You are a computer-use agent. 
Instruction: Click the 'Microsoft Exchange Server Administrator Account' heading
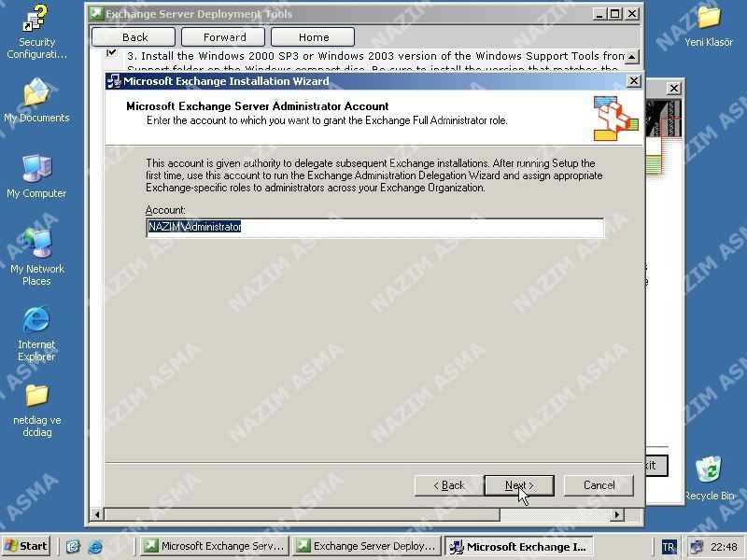(258, 106)
